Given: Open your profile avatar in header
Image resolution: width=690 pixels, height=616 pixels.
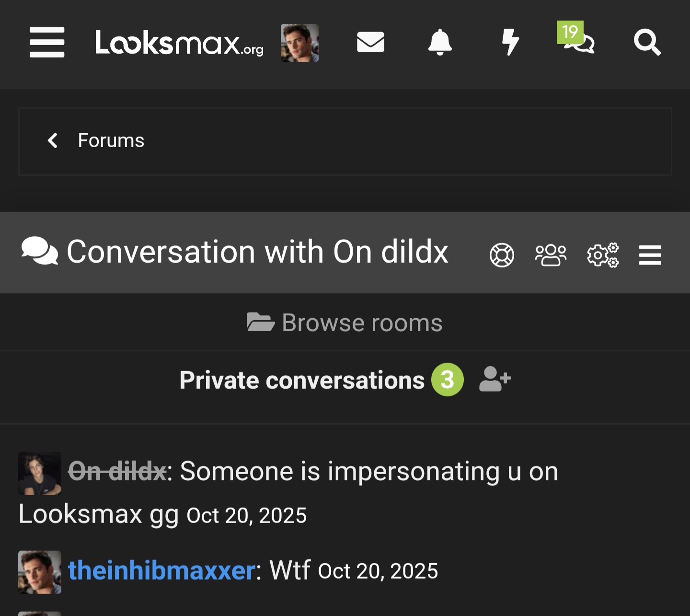Looking at the screenshot, I should [299, 43].
